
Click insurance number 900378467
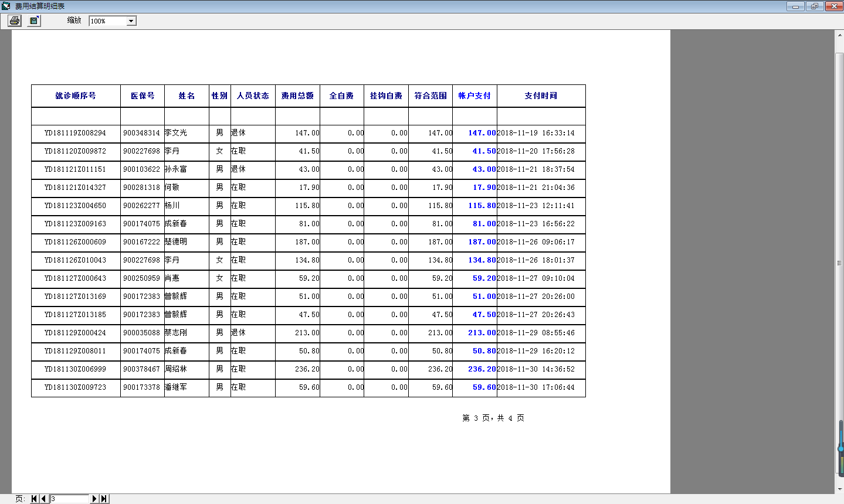pyautogui.click(x=141, y=369)
